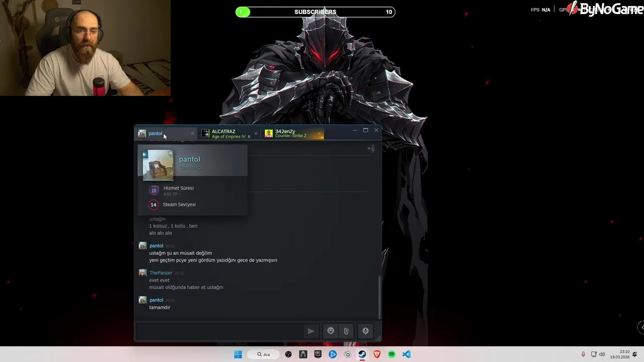Start voice chat with the microphone icon
644x362 pixels.
click(366, 331)
